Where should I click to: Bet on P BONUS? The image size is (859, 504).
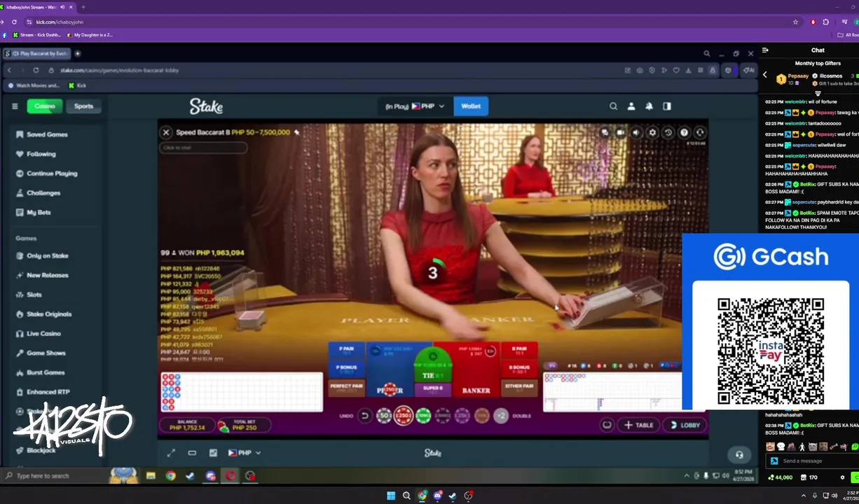346,369
